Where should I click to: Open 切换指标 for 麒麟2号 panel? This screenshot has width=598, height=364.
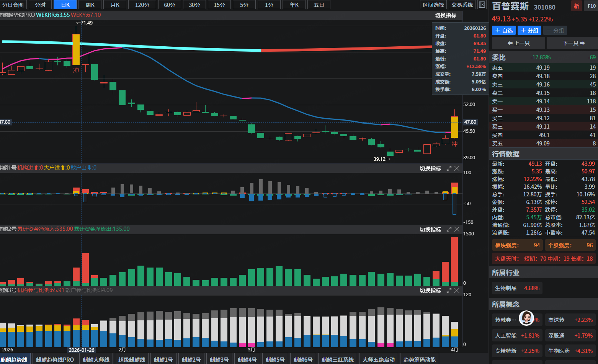click(x=430, y=230)
